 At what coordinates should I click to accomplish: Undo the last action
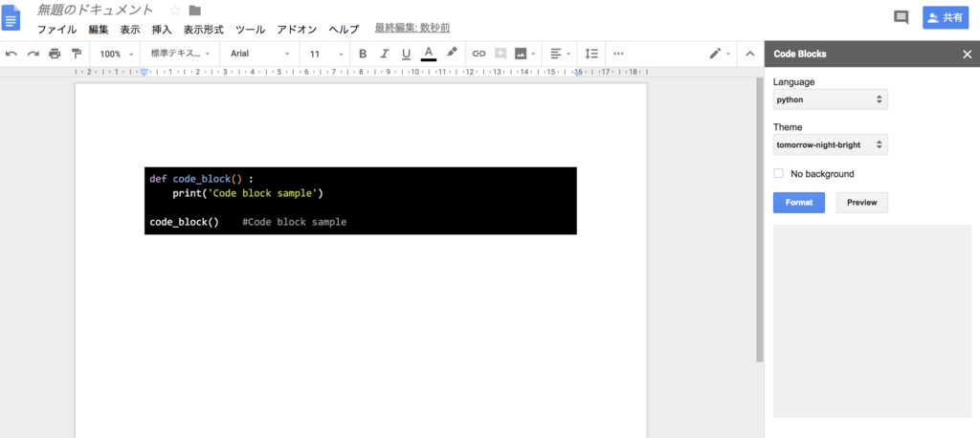coord(11,54)
